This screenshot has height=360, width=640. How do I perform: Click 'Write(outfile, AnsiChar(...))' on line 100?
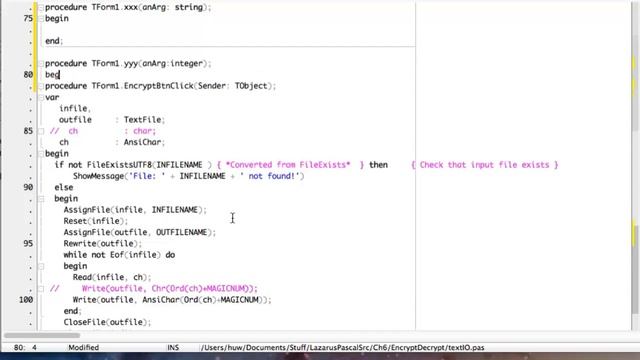[x=172, y=300]
